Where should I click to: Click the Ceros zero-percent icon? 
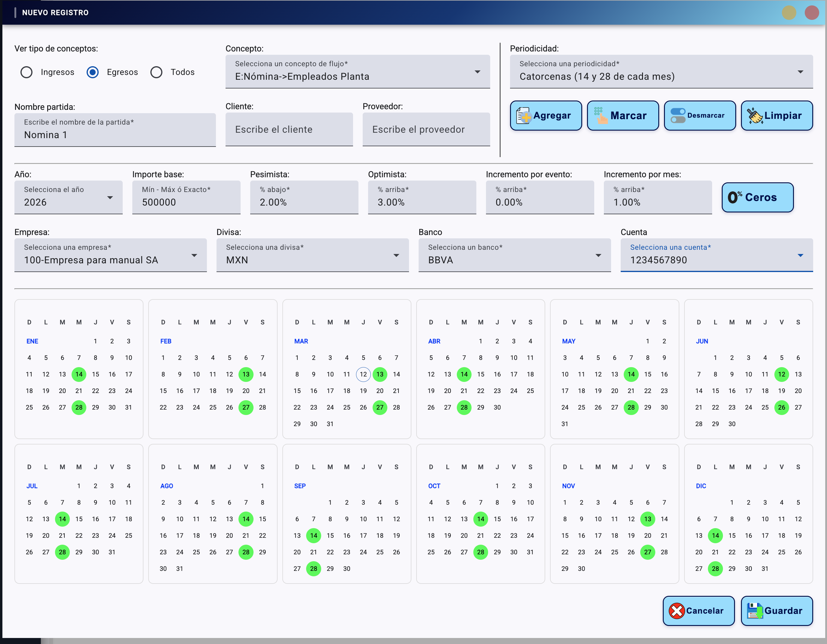(x=734, y=197)
